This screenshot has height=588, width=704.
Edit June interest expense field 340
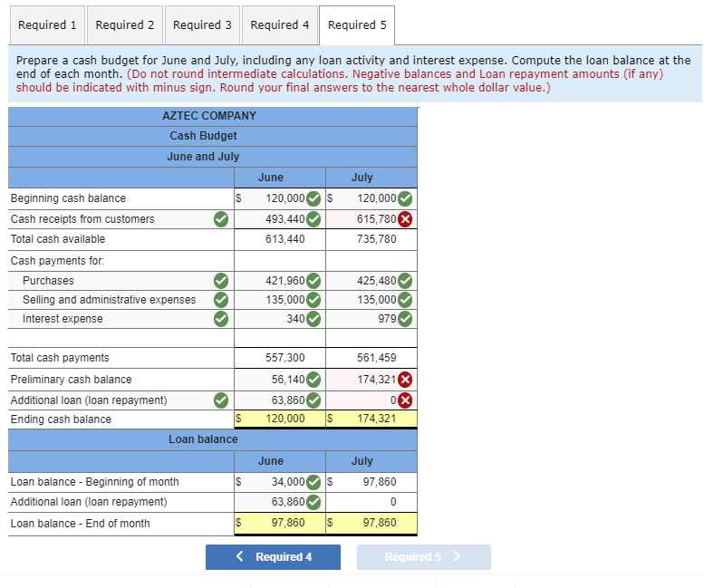(x=279, y=319)
